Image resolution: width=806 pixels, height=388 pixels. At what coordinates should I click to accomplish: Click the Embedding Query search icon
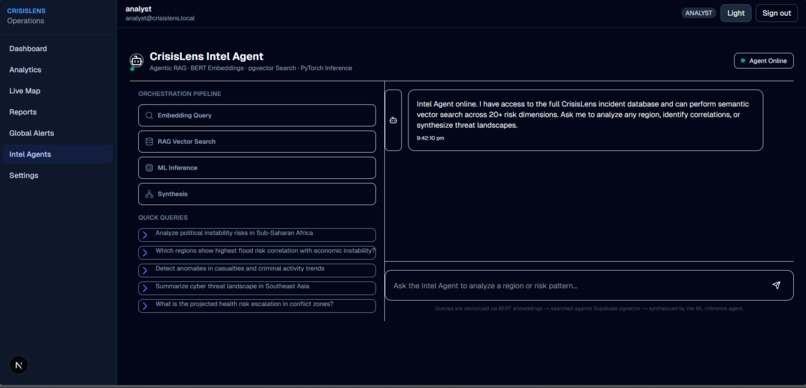coord(149,116)
